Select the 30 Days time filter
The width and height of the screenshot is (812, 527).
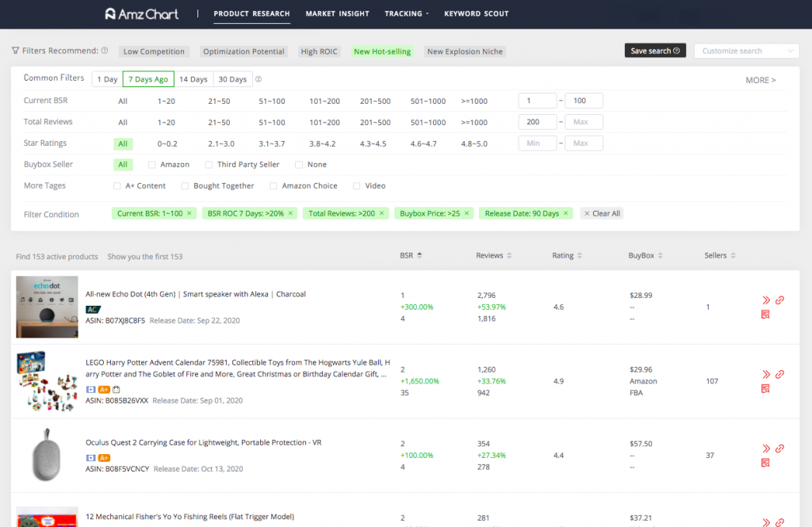click(232, 79)
